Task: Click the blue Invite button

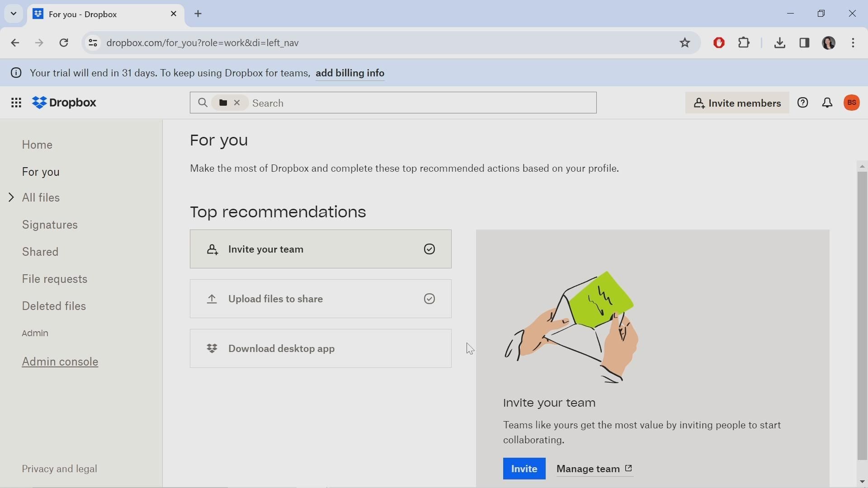Action: click(524, 469)
